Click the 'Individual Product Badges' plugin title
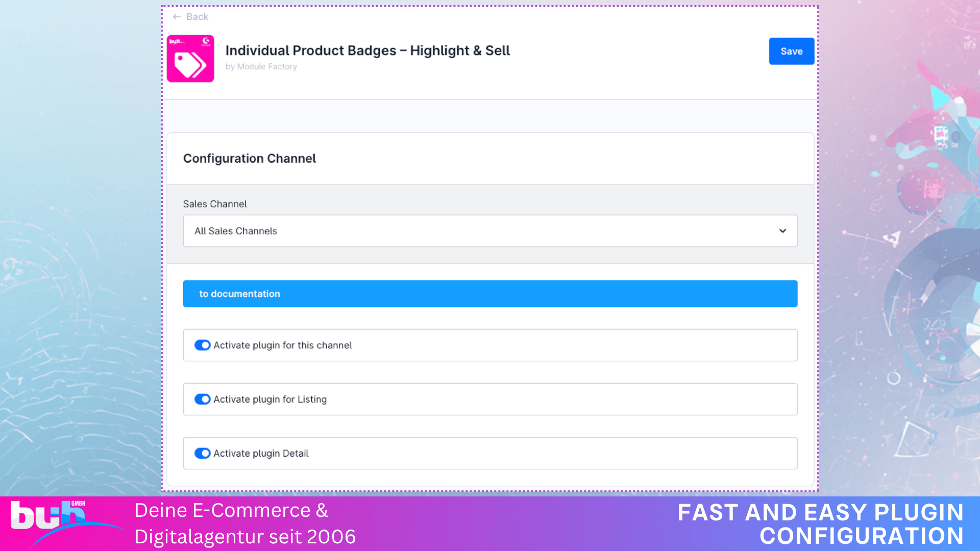 click(x=367, y=51)
